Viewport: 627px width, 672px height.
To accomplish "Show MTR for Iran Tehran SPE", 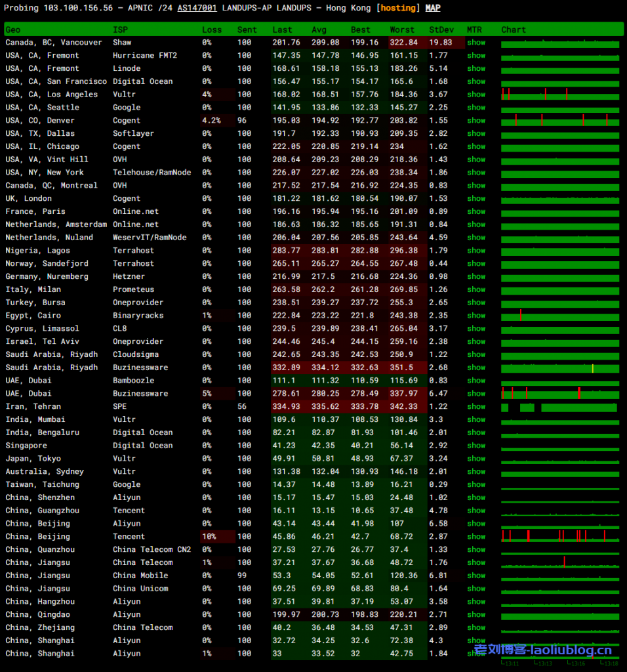I will [476, 406].
